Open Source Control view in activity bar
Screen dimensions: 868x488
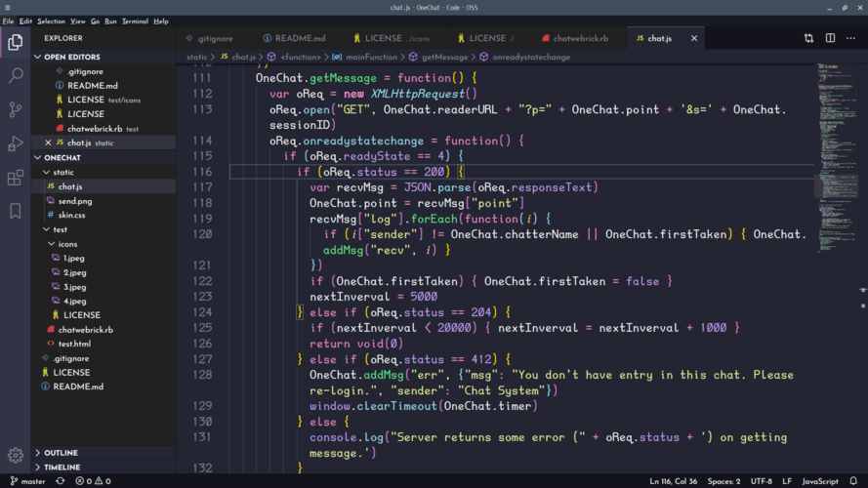16,109
